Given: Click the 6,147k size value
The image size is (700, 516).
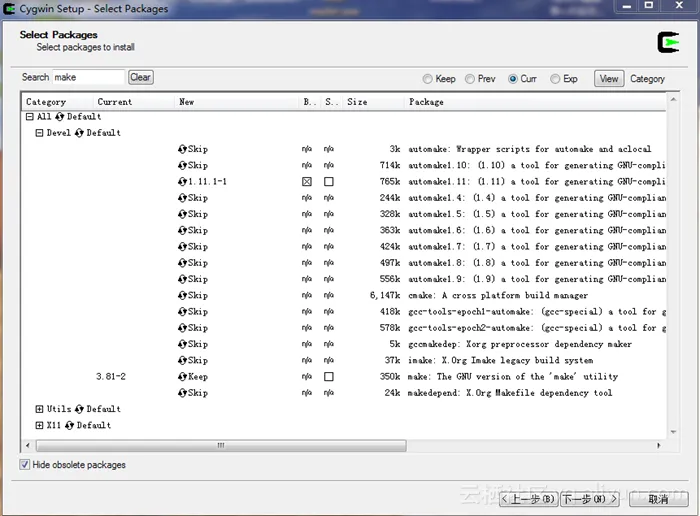Looking at the screenshot, I should pos(385,295).
